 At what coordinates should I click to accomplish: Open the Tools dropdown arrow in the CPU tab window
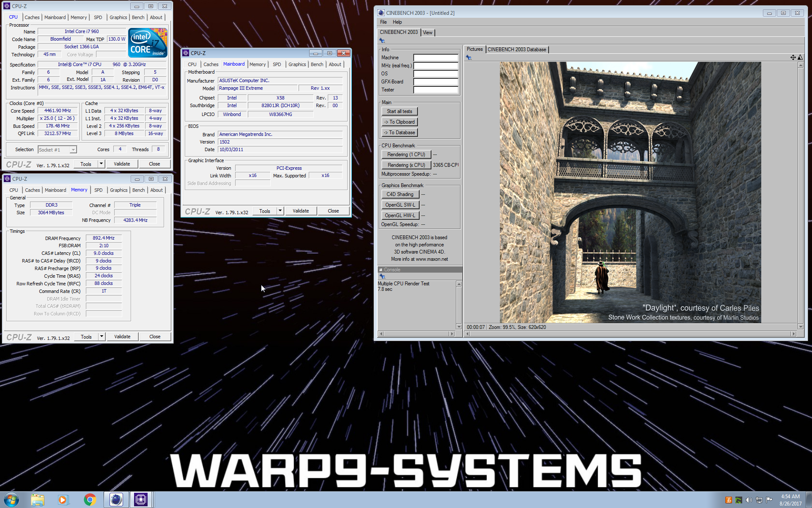(101, 164)
